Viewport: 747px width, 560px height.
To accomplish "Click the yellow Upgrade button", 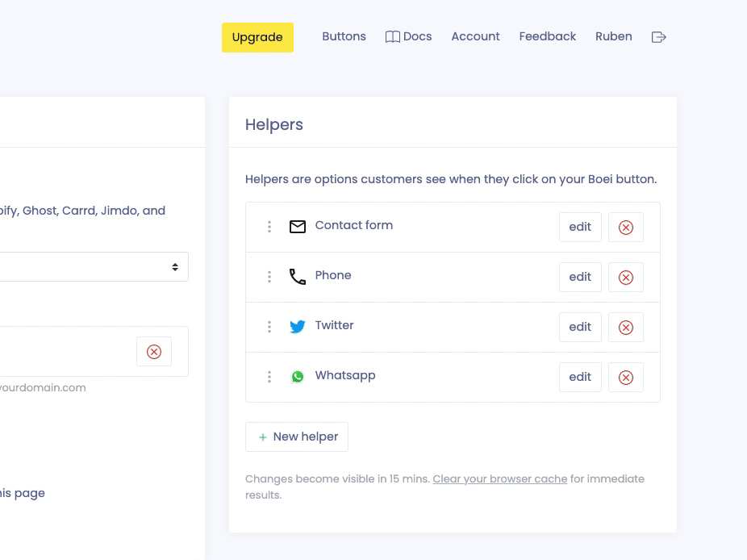I will pyautogui.click(x=257, y=37).
